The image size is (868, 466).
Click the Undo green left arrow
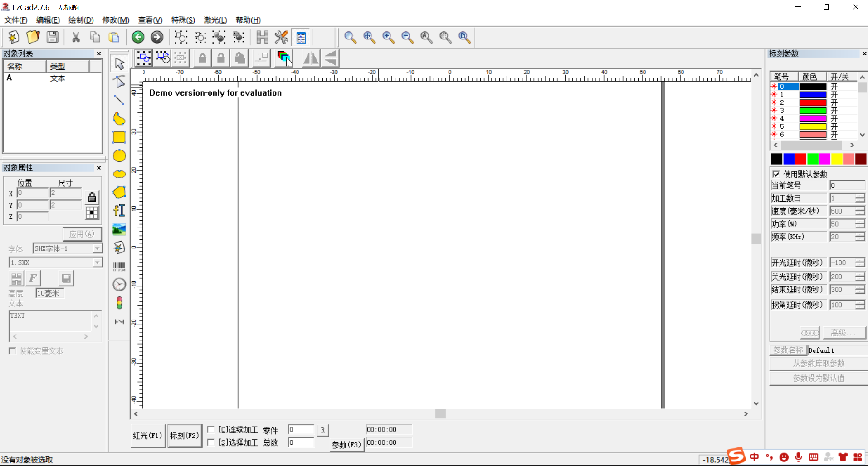138,37
